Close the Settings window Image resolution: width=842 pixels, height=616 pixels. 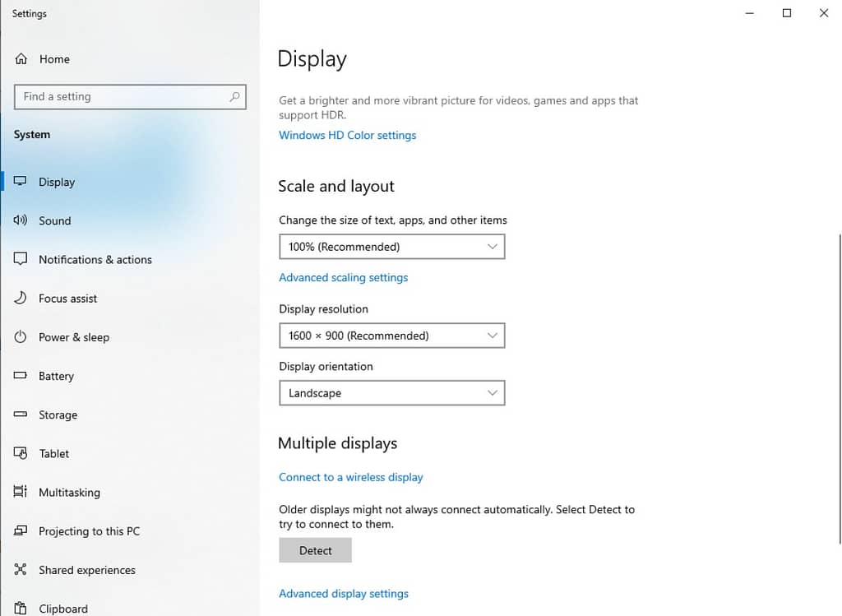tap(824, 13)
